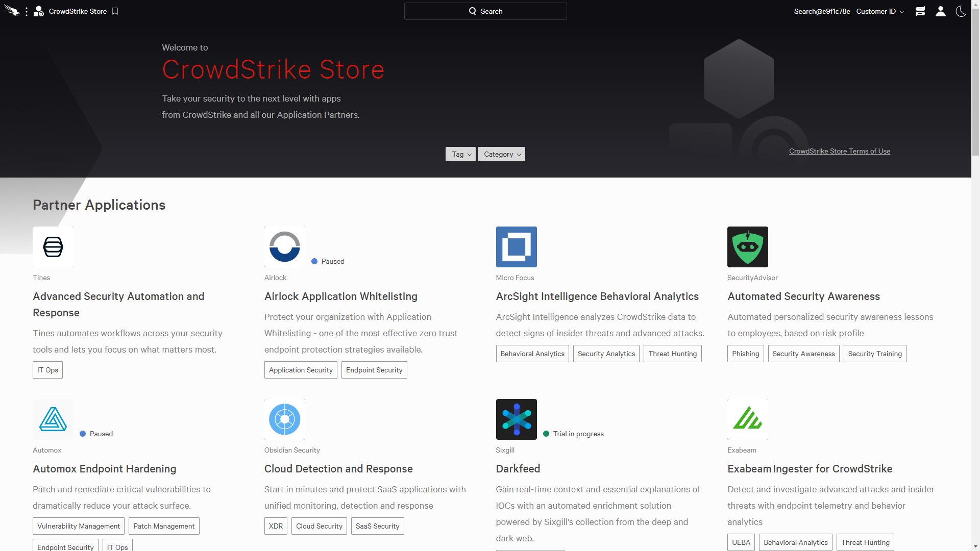This screenshot has height=551, width=980.
Task: Select the Threat Hunting tag under ArcSight
Action: (672, 354)
